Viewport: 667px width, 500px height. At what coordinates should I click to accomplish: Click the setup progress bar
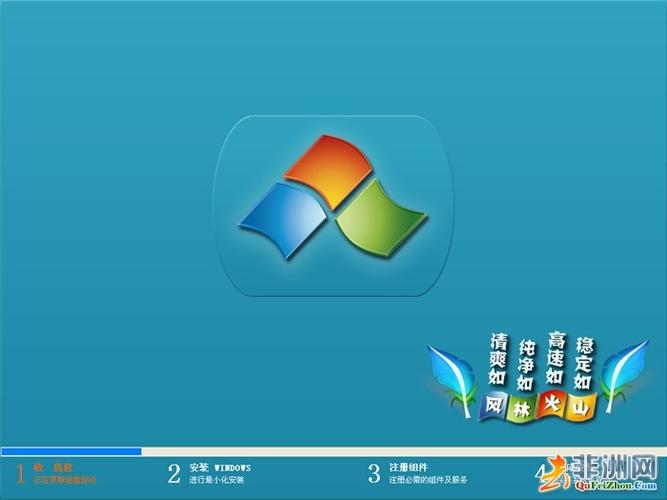[334, 451]
